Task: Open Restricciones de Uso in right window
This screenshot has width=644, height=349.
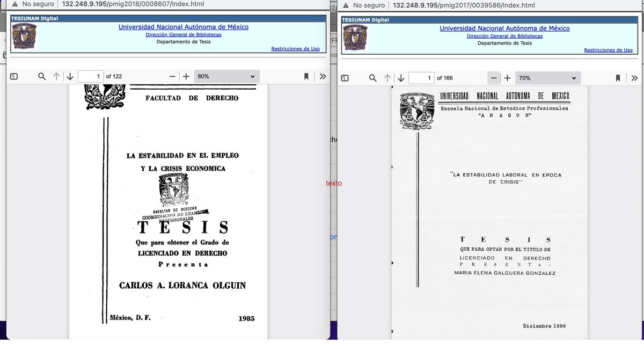Action: pyautogui.click(x=608, y=50)
